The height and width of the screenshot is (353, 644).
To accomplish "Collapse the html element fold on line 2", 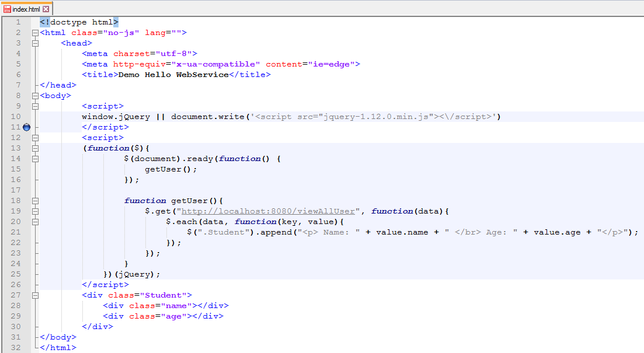I will 35,32.
